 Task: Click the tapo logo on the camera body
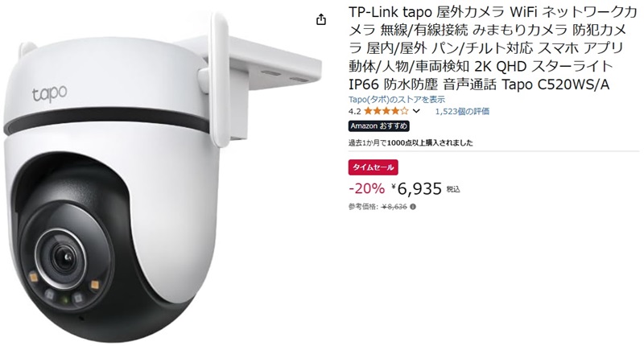(50, 93)
